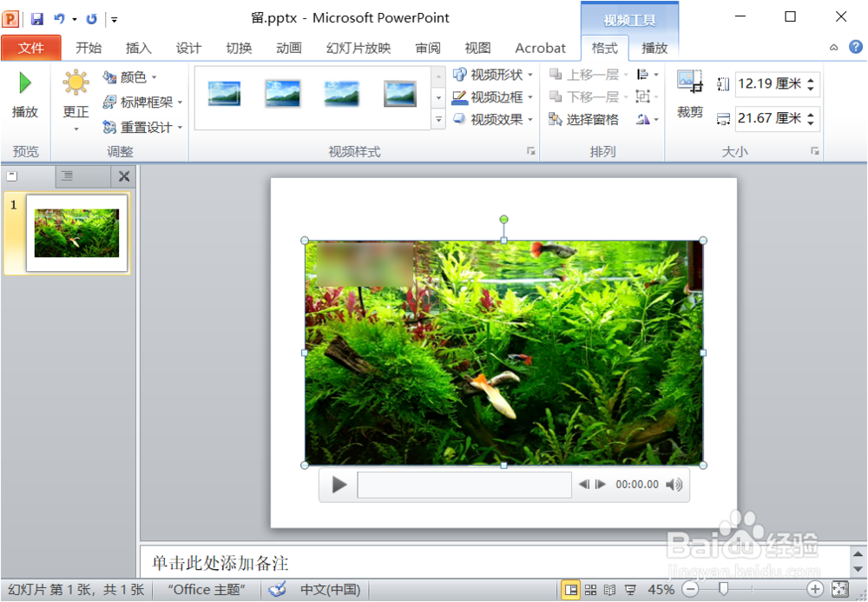Click the Redo icon in quick access toolbar
Image resolution: width=868 pixels, height=602 pixels.
point(91,19)
